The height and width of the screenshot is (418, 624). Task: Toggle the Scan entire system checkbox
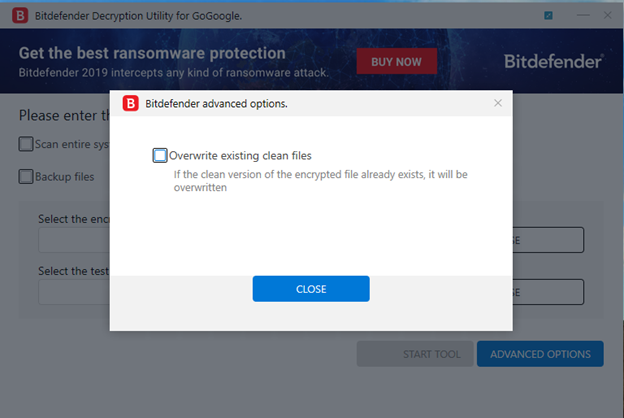click(26, 144)
